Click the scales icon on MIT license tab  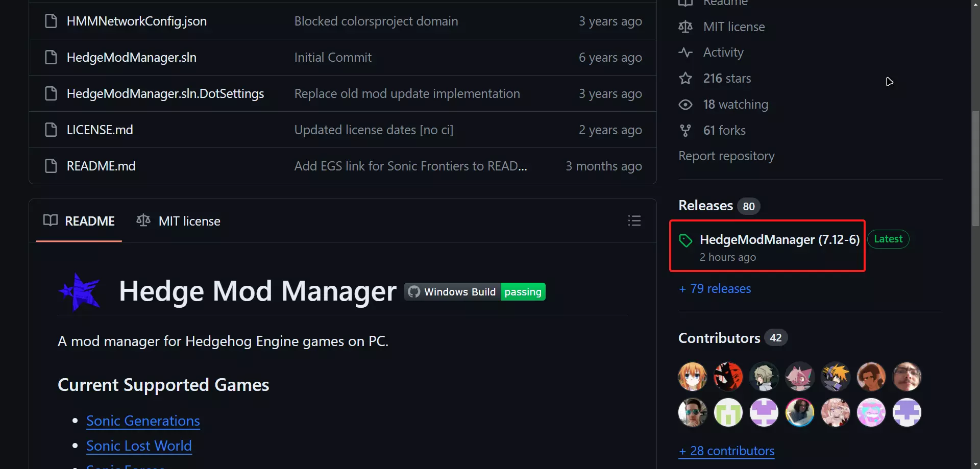[x=143, y=220]
